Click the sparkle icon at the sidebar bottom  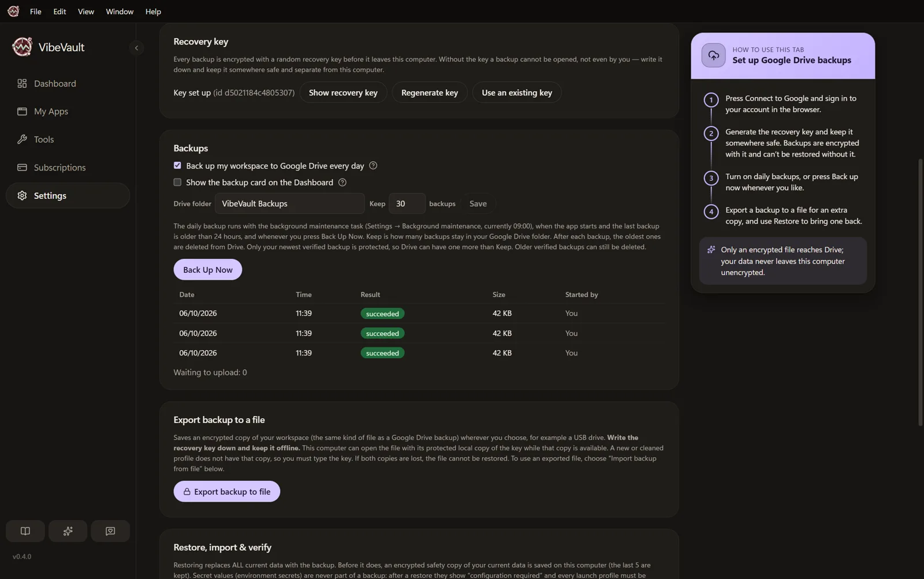coord(68,531)
